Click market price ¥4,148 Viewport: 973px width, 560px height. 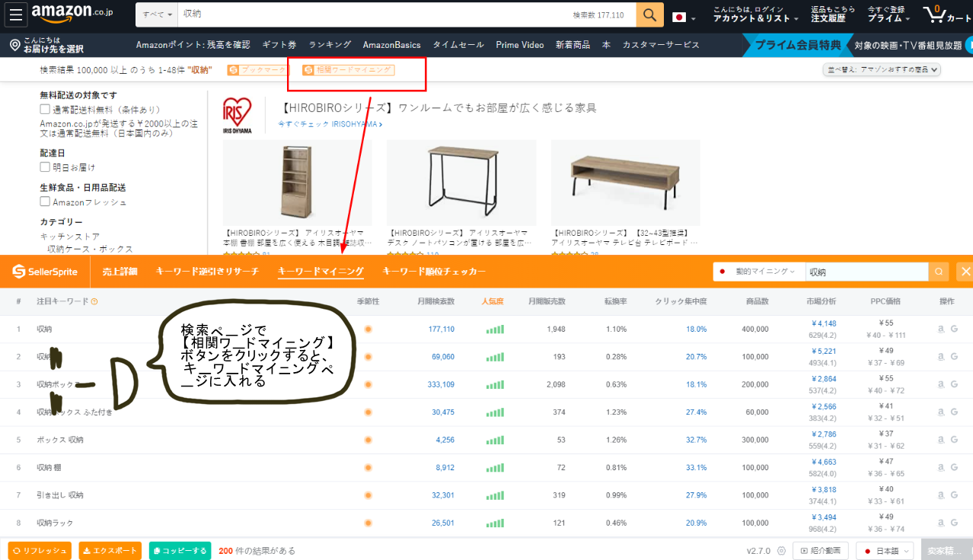point(824,324)
